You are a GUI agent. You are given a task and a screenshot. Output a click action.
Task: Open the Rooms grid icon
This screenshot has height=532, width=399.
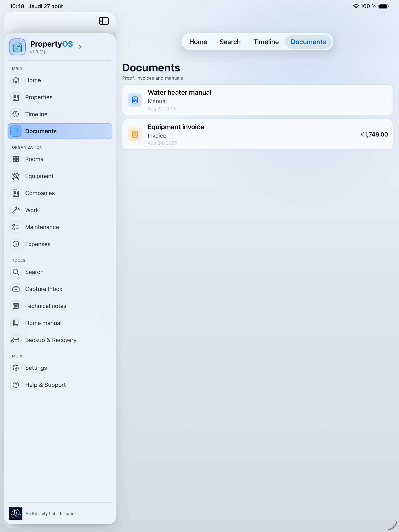coord(16,159)
